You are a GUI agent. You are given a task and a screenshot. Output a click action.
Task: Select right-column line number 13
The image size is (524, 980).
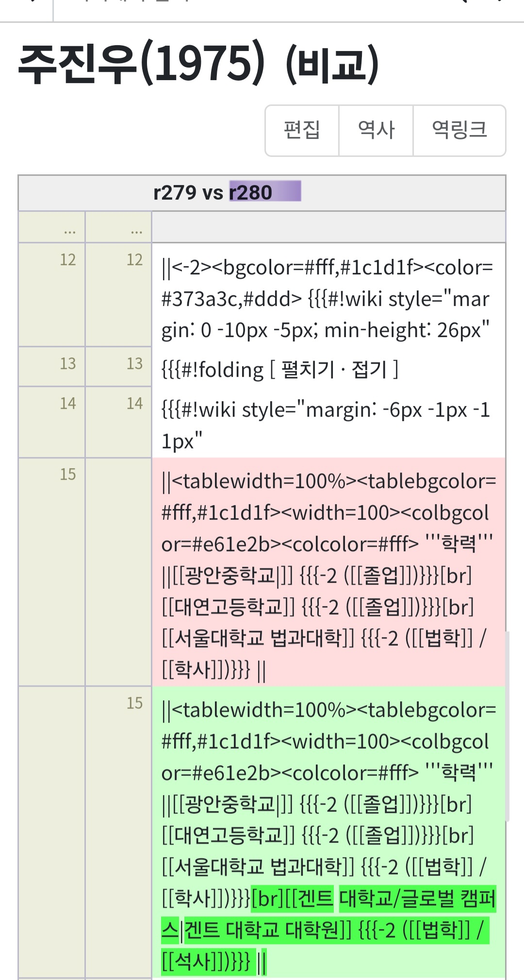pos(135,363)
